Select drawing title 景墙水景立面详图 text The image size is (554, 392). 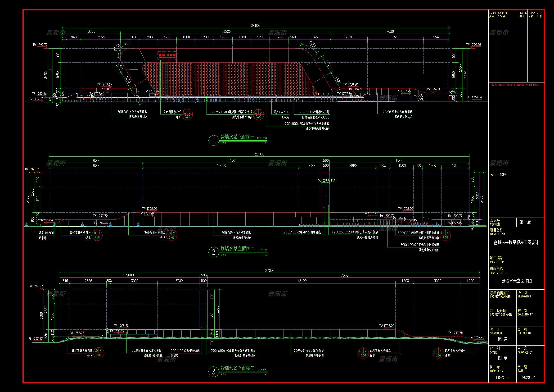point(516,281)
